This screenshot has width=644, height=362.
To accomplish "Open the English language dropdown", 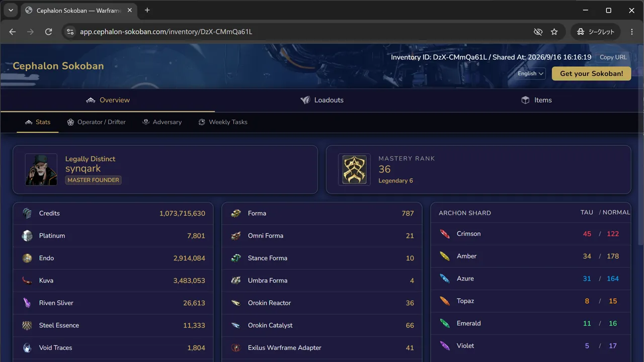I will click(530, 73).
